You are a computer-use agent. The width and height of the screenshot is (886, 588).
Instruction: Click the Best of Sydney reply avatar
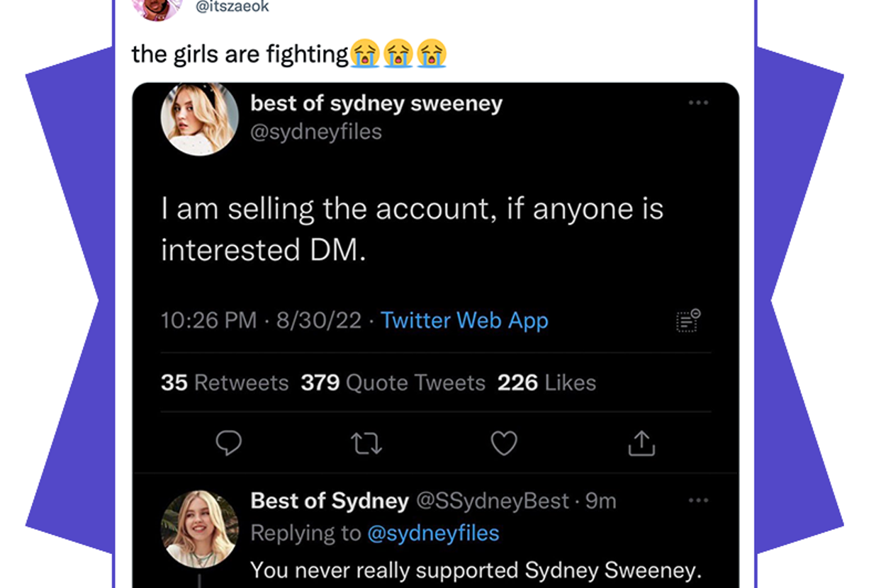tap(199, 528)
